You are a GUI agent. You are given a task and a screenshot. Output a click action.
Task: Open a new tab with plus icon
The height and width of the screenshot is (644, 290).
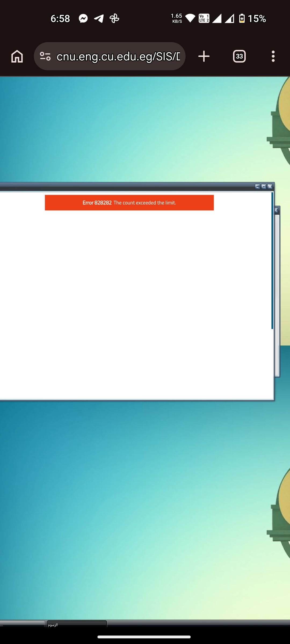(204, 56)
